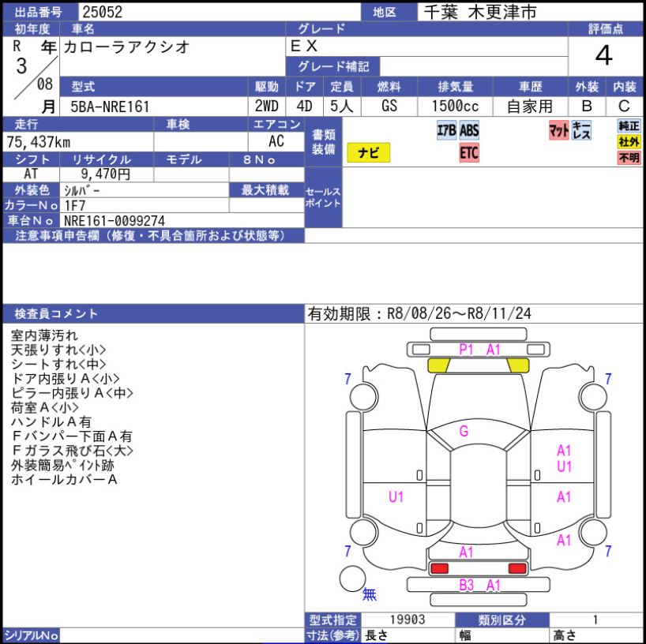Click the evaluation score 4

pyautogui.click(x=603, y=55)
